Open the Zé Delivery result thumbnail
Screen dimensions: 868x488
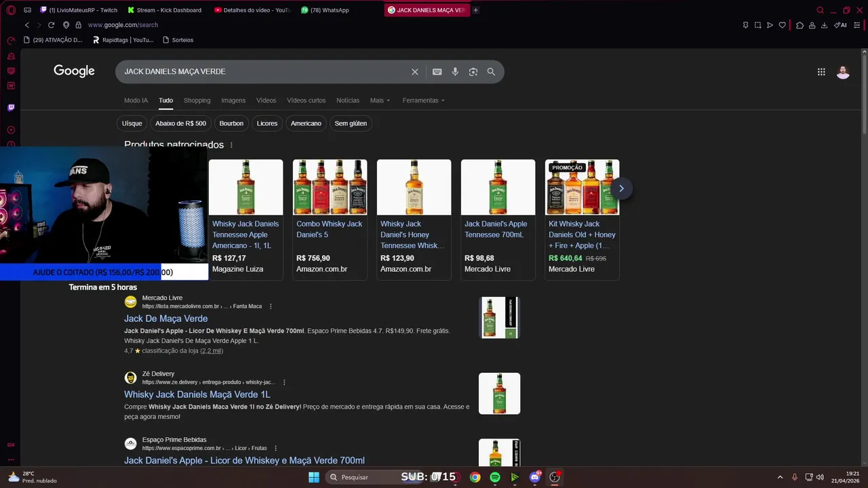(499, 393)
